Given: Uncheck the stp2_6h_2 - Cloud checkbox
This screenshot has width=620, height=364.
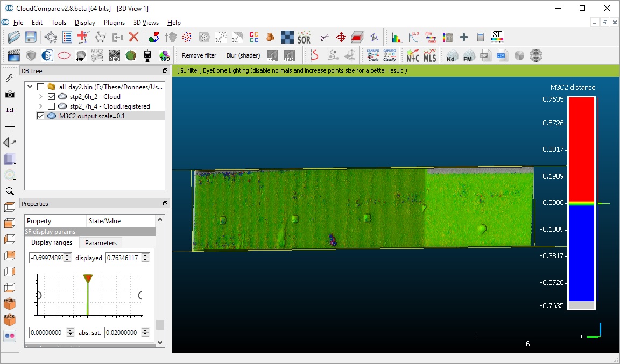Looking at the screenshot, I should click(52, 97).
